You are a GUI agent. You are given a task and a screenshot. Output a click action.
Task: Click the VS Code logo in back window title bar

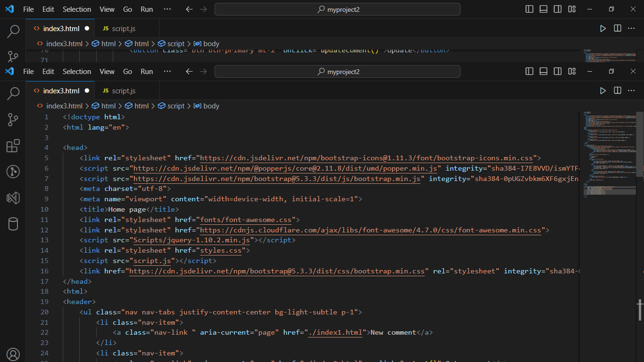(x=9, y=9)
